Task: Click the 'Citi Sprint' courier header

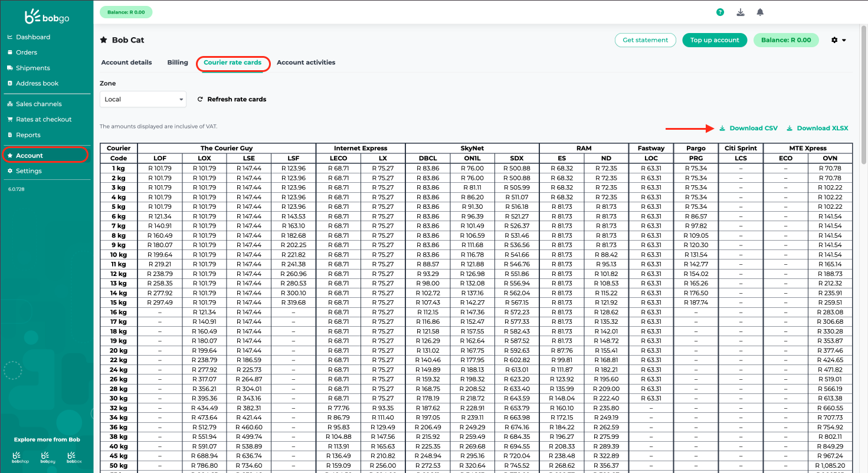Action: tap(741, 148)
